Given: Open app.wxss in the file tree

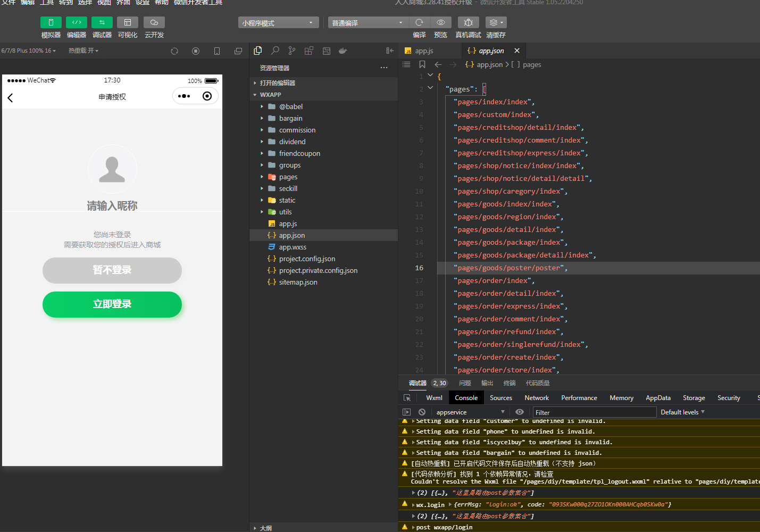Looking at the screenshot, I should click(x=323, y=247).
